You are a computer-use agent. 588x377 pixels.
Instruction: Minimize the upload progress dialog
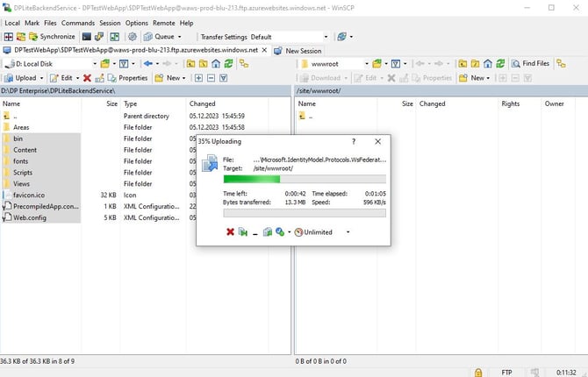(x=255, y=231)
